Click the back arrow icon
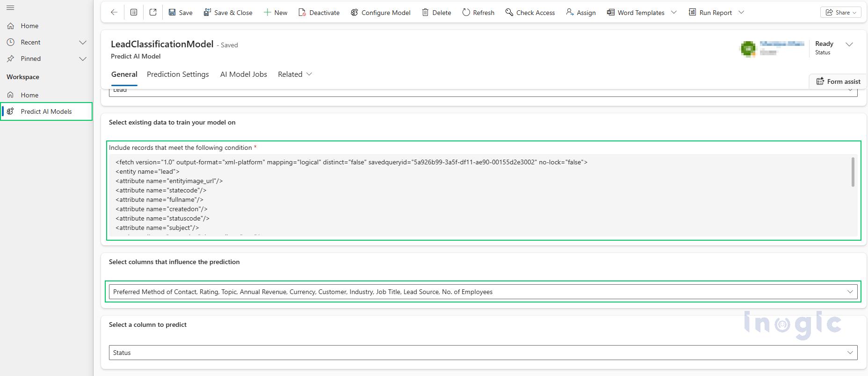Image resolution: width=868 pixels, height=376 pixels. click(114, 13)
